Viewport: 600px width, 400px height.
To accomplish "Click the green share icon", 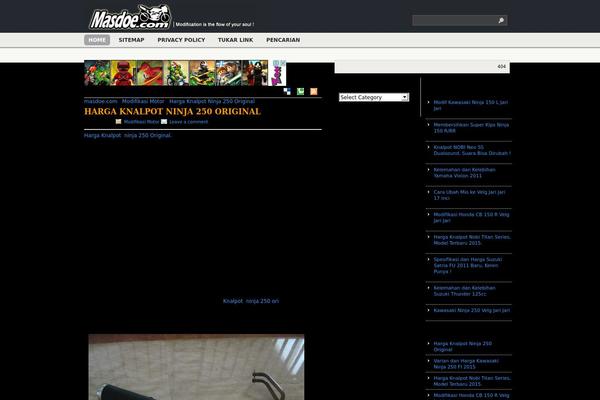I will click(x=300, y=91).
